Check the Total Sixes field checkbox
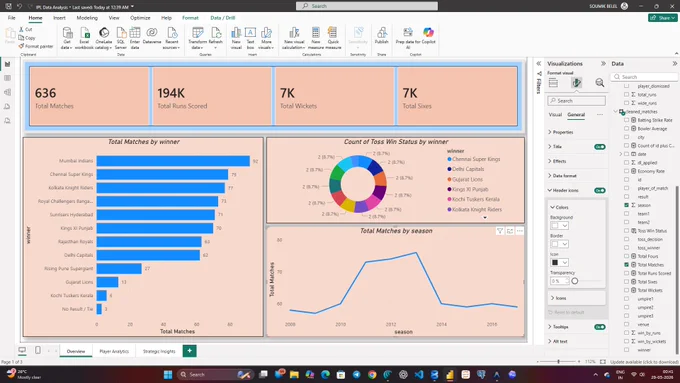The width and height of the screenshot is (680, 383). click(x=626, y=282)
